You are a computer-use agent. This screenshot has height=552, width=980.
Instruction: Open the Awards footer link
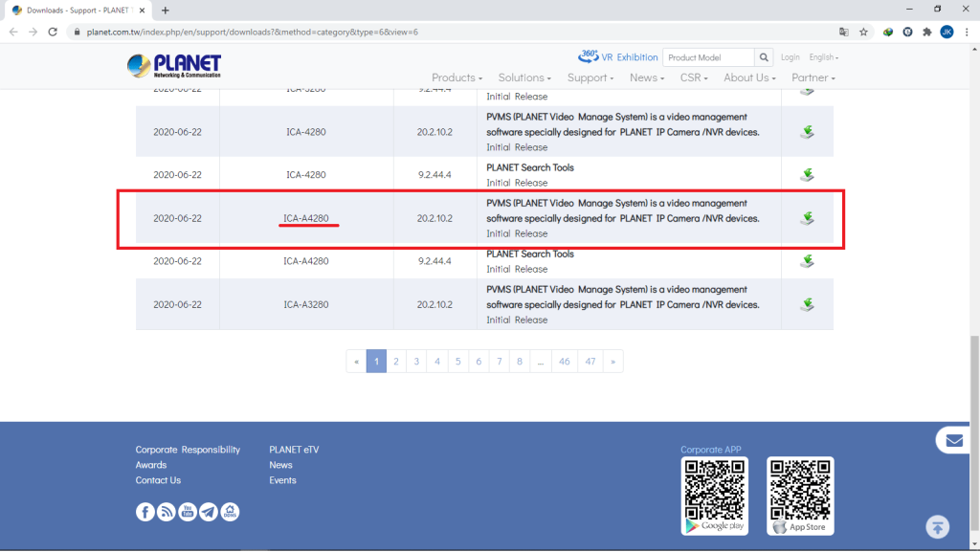151,465
